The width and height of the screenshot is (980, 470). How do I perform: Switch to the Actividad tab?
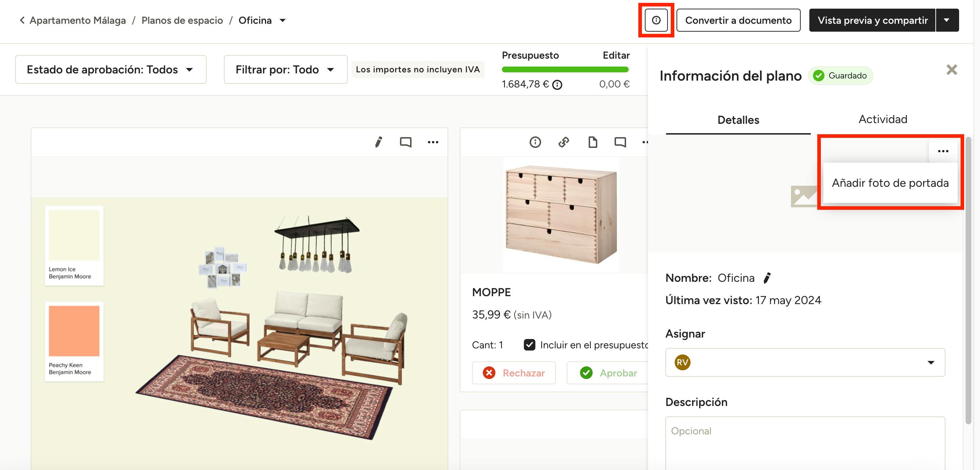[882, 119]
